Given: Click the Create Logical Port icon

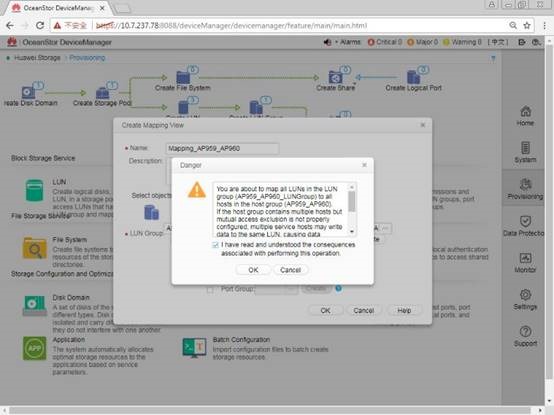Looking at the screenshot, I should 413,77.
